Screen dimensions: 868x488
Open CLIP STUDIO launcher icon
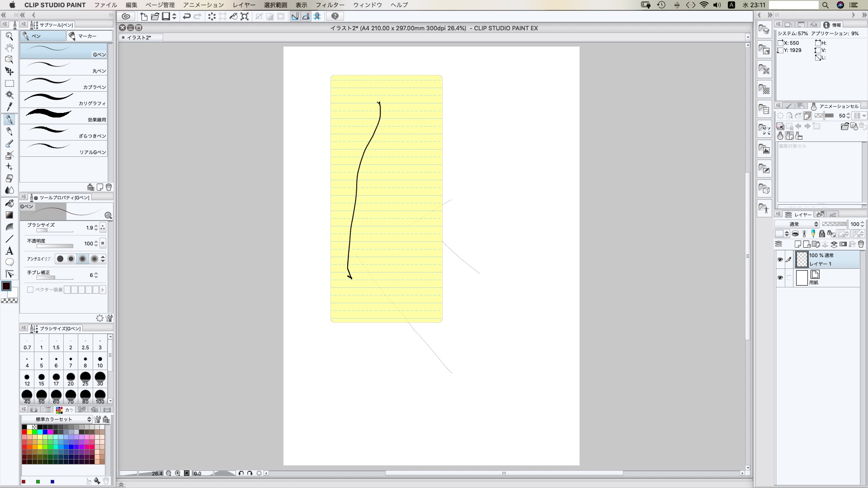tap(126, 17)
